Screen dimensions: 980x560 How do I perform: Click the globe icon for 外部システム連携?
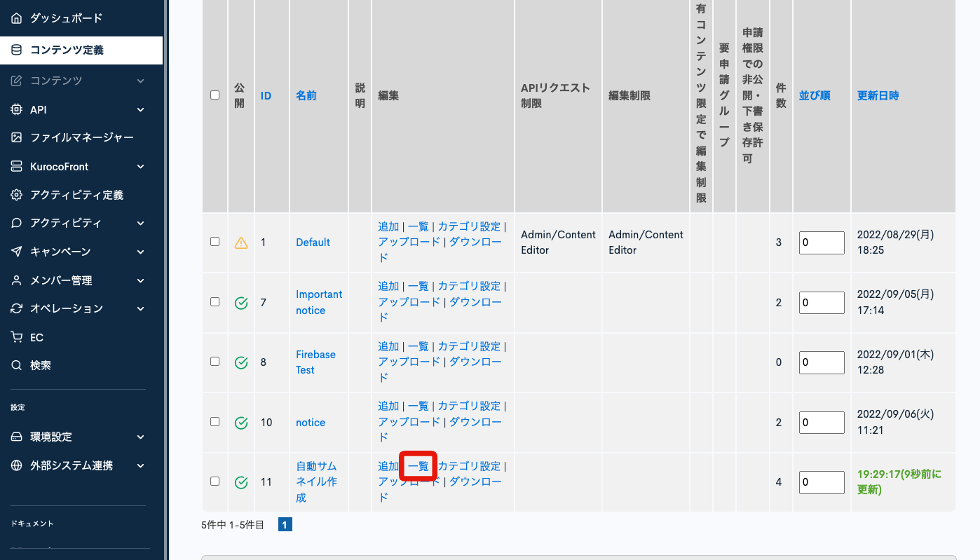pyautogui.click(x=17, y=465)
